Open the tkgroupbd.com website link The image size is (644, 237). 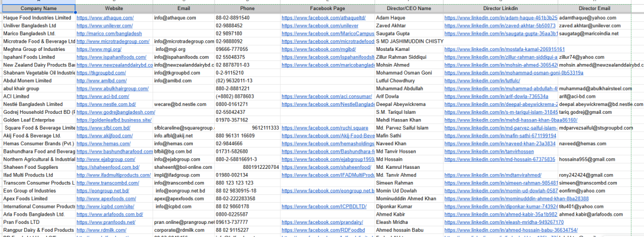[102, 73]
